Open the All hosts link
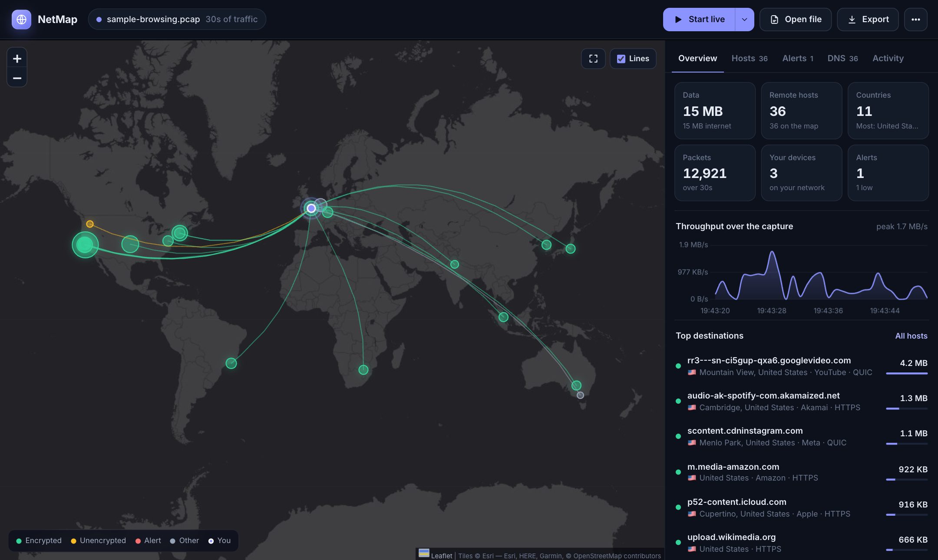938x560 pixels. [911, 336]
